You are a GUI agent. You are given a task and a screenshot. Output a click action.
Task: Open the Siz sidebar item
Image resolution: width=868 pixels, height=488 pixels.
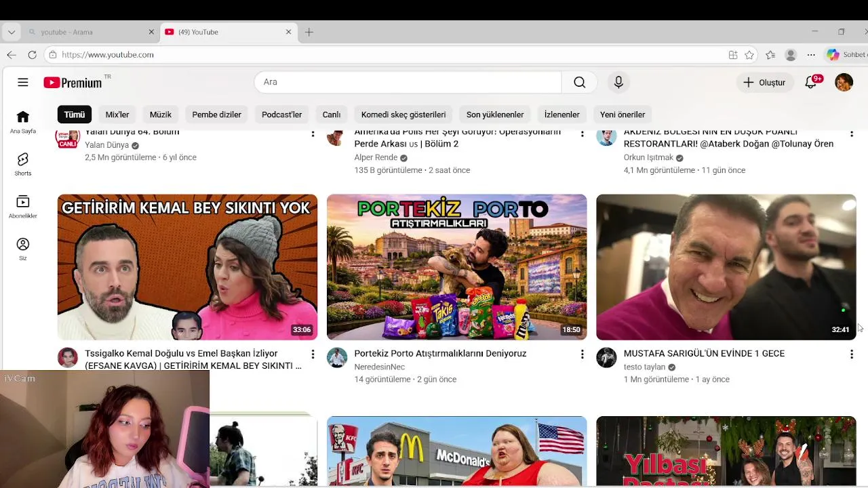[x=23, y=249]
